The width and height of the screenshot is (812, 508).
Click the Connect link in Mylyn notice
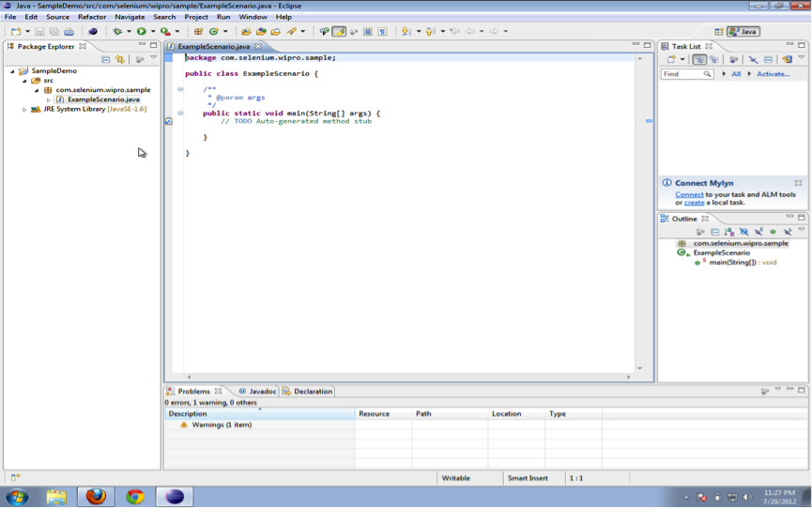[689, 194]
